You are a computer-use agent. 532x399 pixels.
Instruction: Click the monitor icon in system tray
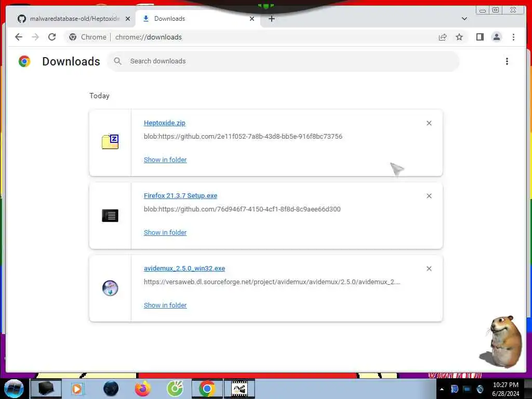467,389
